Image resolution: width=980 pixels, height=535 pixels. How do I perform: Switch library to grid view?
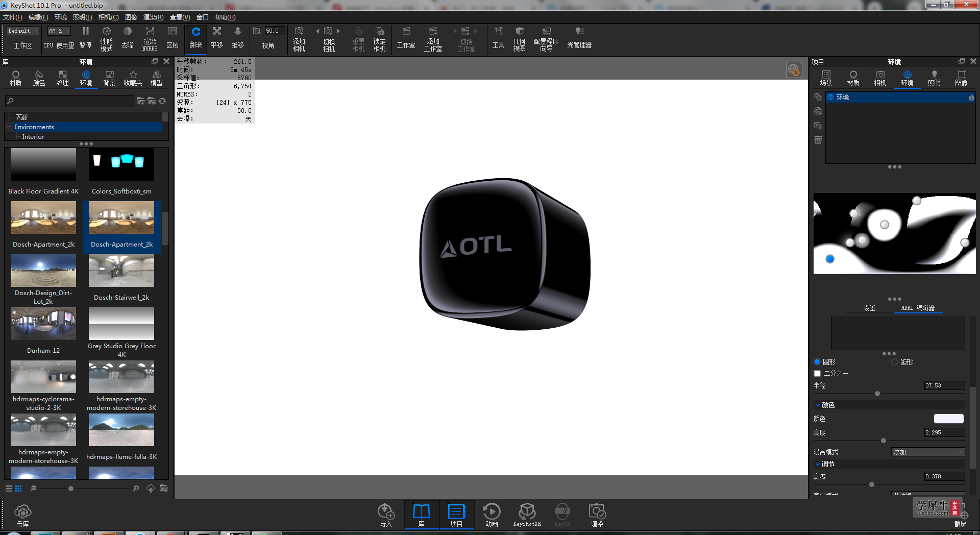18,489
